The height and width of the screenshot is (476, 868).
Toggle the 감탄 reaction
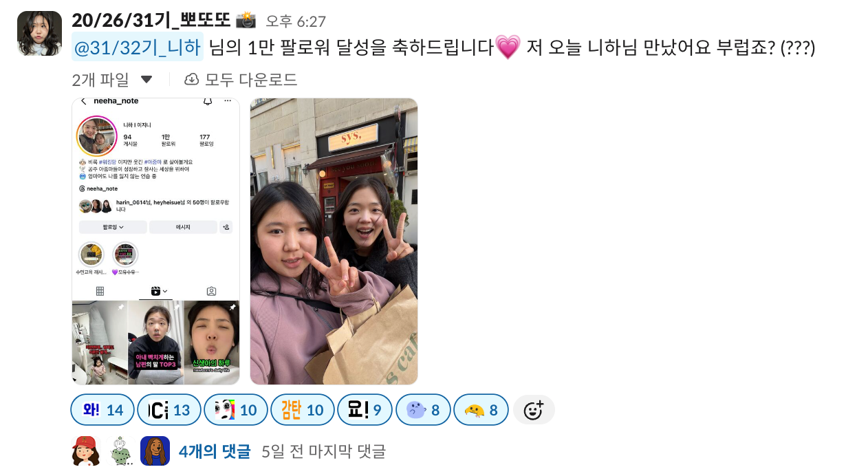(303, 410)
